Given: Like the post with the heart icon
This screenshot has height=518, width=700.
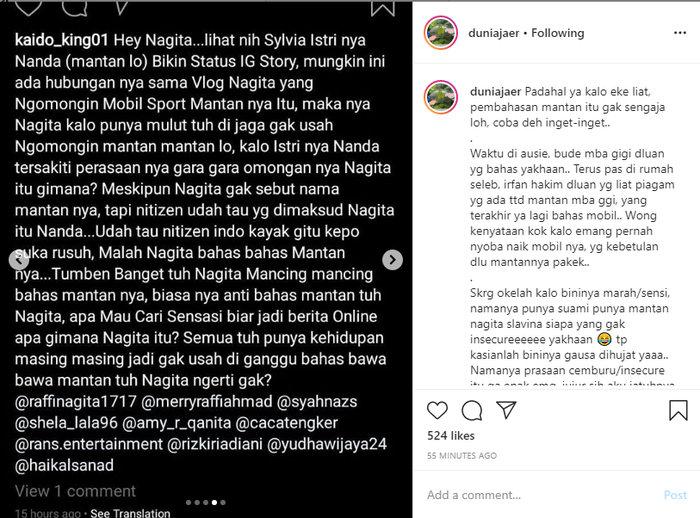Looking at the screenshot, I should tap(437, 410).
